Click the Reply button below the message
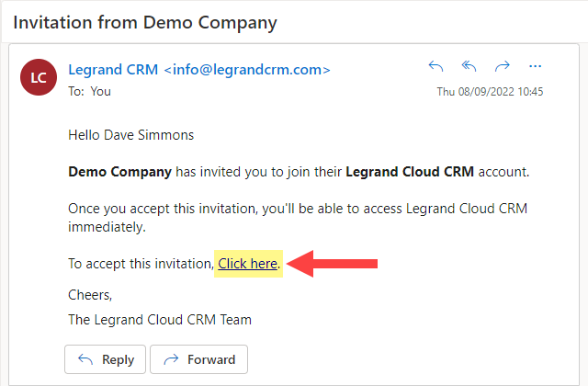This screenshot has height=386, width=588. (105, 359)
